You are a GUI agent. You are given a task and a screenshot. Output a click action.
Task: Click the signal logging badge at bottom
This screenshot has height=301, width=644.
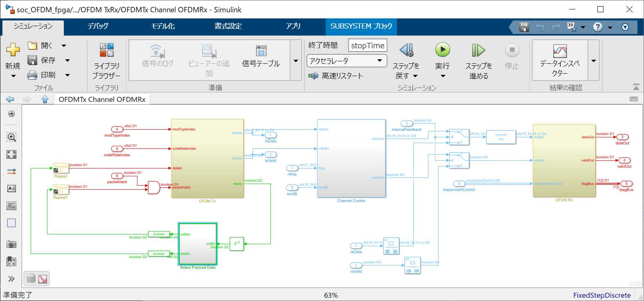[43, 279]
